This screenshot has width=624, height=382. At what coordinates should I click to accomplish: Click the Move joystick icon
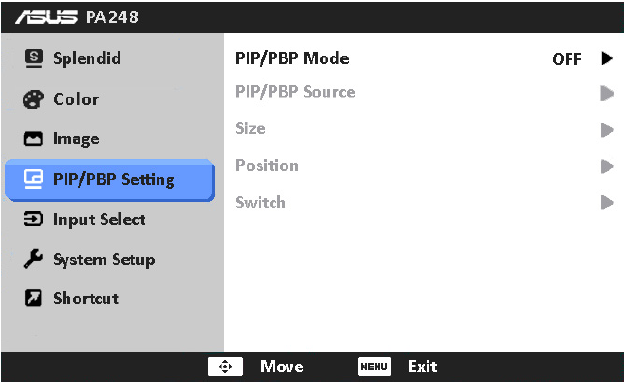(225, 366)
